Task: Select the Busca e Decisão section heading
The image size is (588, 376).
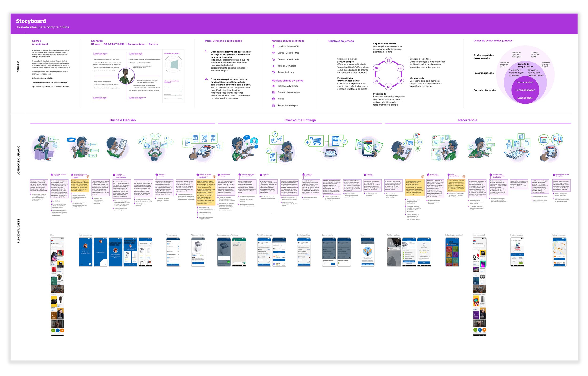Action: point(123,120)
